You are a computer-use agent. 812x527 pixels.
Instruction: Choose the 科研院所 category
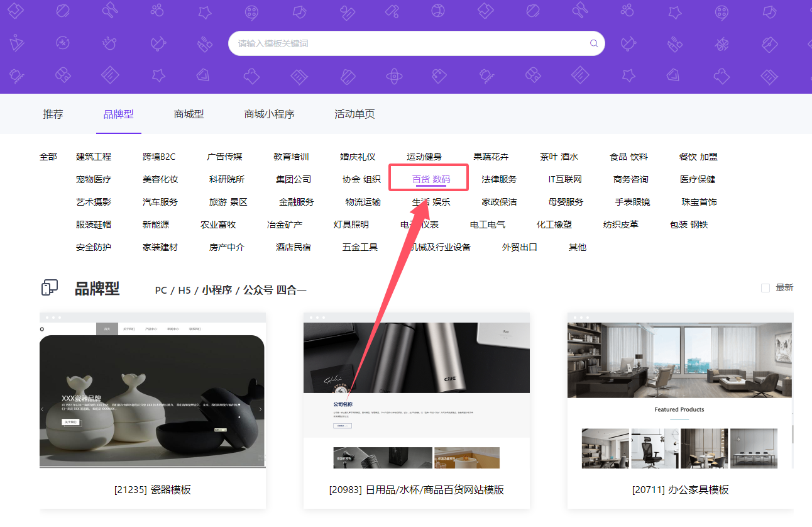(227, 179)
